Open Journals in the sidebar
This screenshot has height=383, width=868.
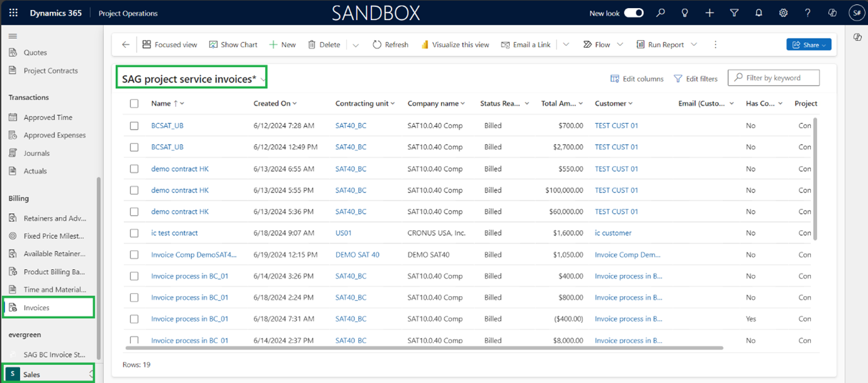37,153
